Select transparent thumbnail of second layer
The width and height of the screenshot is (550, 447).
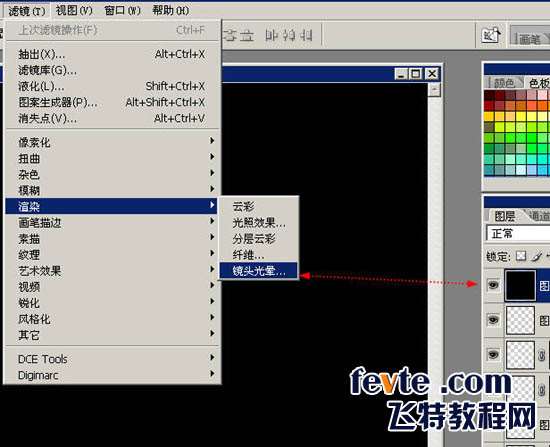[x=520, y=320]
